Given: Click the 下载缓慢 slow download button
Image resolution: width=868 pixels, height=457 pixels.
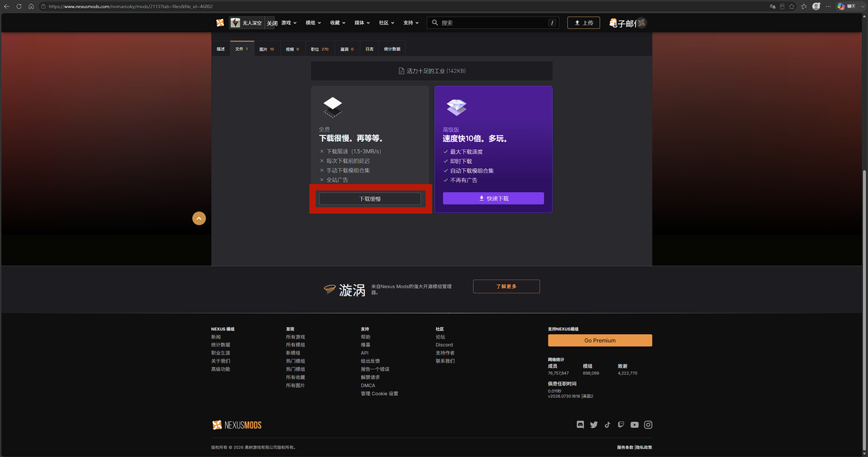Looking at the screenshot, I should click(370, 199).
